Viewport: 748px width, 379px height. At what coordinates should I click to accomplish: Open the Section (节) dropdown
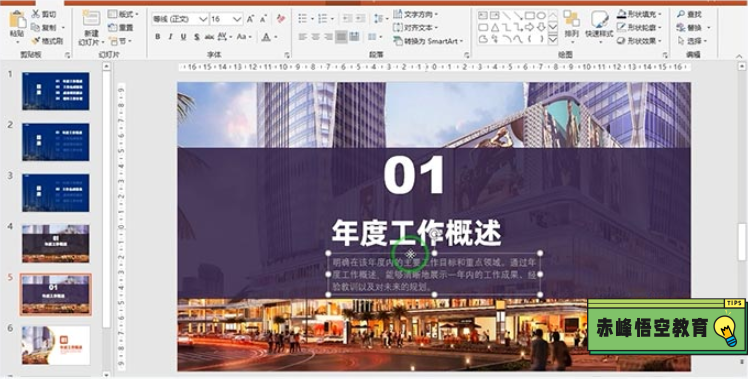pyautogui.click(x=120, y=41)
